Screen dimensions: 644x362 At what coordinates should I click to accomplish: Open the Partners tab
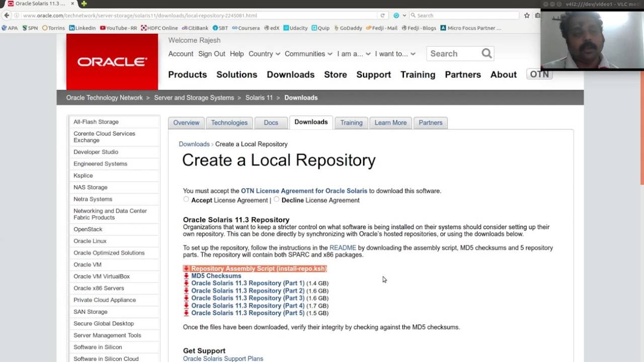(x=431, y=123)
